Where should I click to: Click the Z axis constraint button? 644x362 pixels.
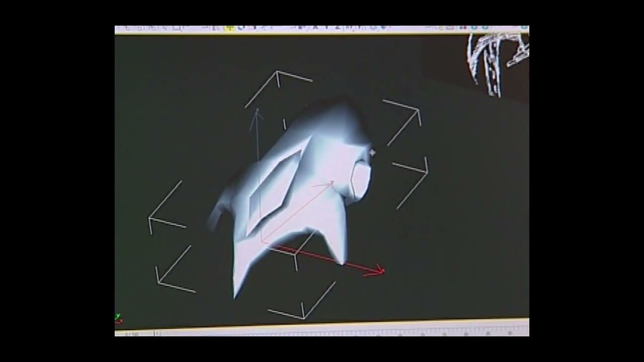coord(338,27)
